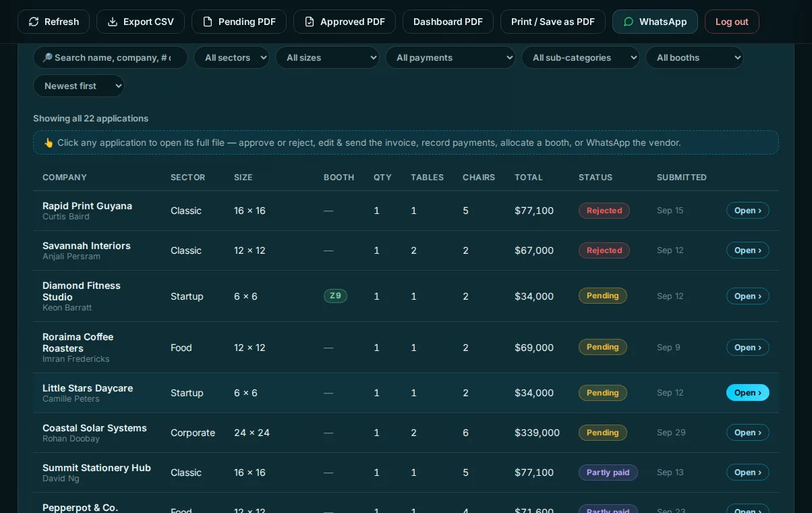
Task: Click the Savannah Interiors company name
Action: [x=86, y=246]
